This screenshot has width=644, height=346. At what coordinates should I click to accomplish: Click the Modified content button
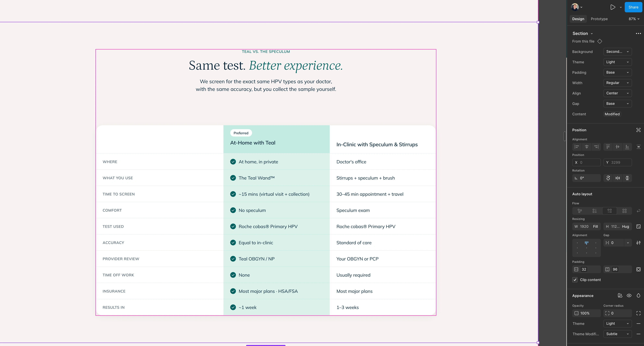pos(612,114)
